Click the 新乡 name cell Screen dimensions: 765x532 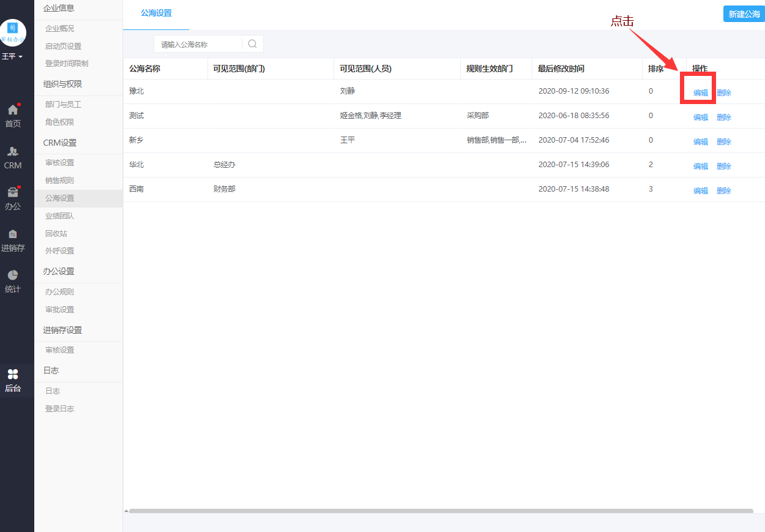[136, 140]
